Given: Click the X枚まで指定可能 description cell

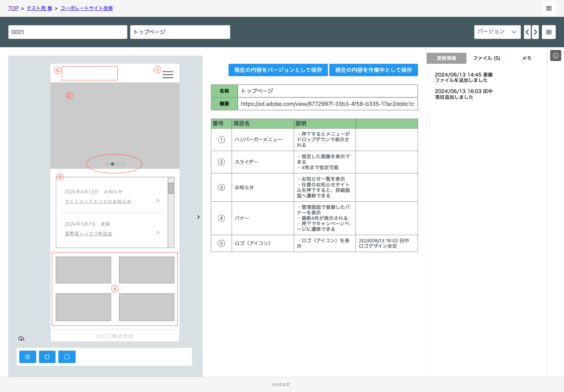Looking at the screenshot, I should point(325,162).
